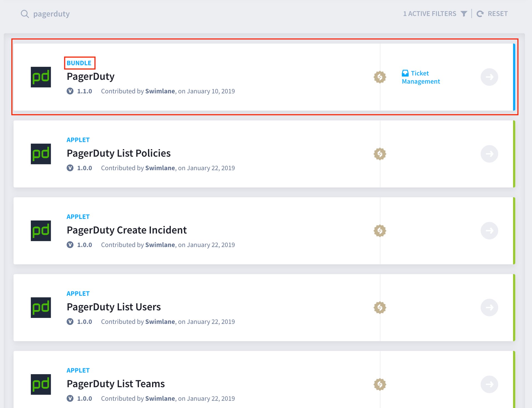Image resolution: width=532 pixels, height=408 pixels.
Task: Select the PagerDuty Create Incident title
Action: [x=127, y=230]
